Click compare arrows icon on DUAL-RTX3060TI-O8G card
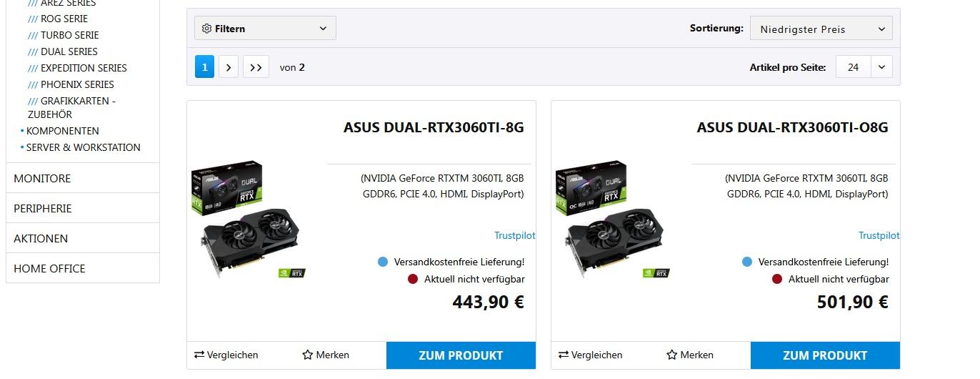The width and height of the screenshot is (980, 379). pos(564,355)
